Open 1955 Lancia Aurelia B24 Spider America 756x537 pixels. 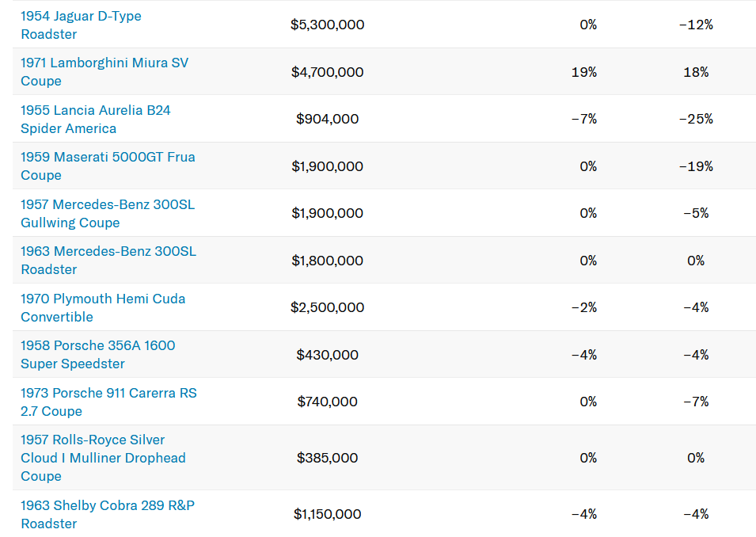(x=95, y=110)
